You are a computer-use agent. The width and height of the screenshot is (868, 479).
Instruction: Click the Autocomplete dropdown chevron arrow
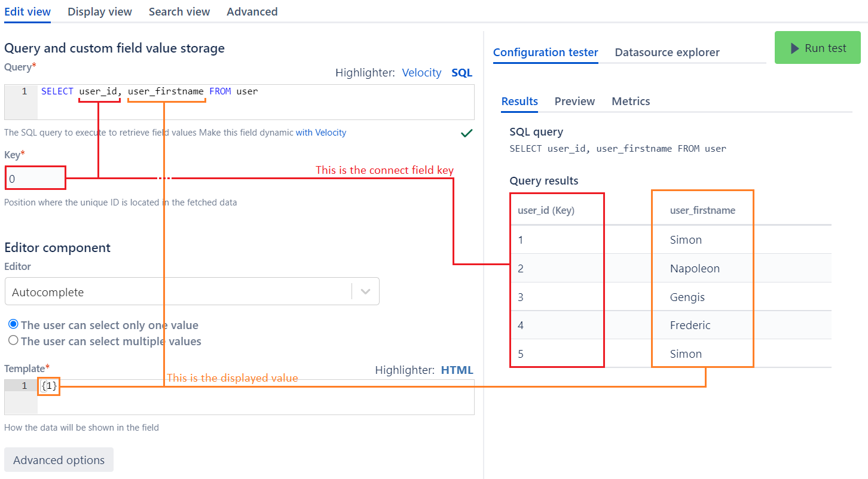365,292
